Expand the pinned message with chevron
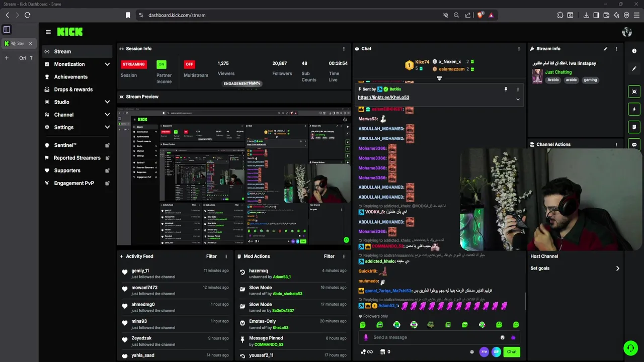644x362 pixels. pyautogui.click(x=518, y=99)
